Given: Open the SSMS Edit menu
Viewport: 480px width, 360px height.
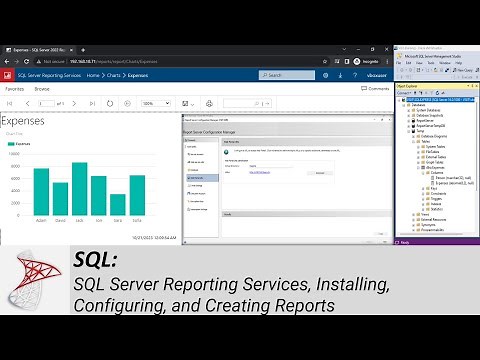Looking at the screenshot, I should 408,63.
